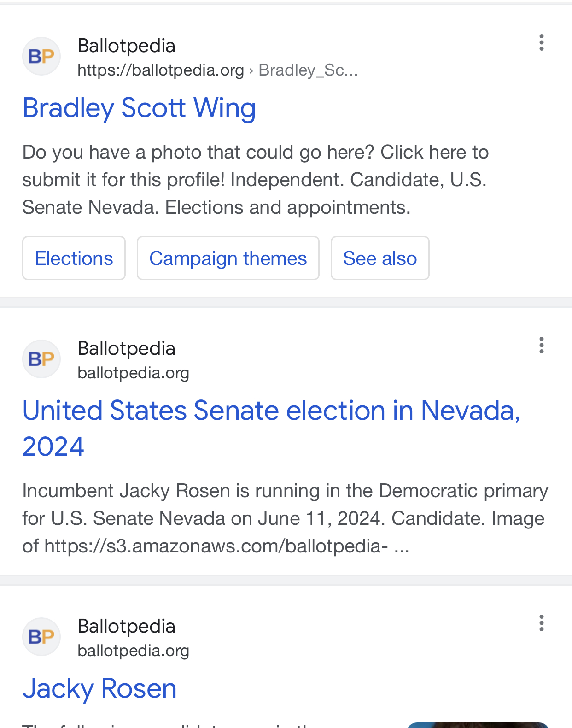Open Jacky Rosen thumbnail image at bottom
The width and height of the screenshot is (572, 728).
pos(478,725)
